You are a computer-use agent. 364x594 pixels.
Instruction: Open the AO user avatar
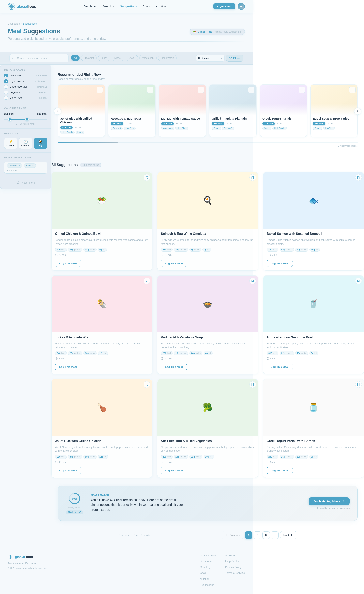[x=241, y=6]
